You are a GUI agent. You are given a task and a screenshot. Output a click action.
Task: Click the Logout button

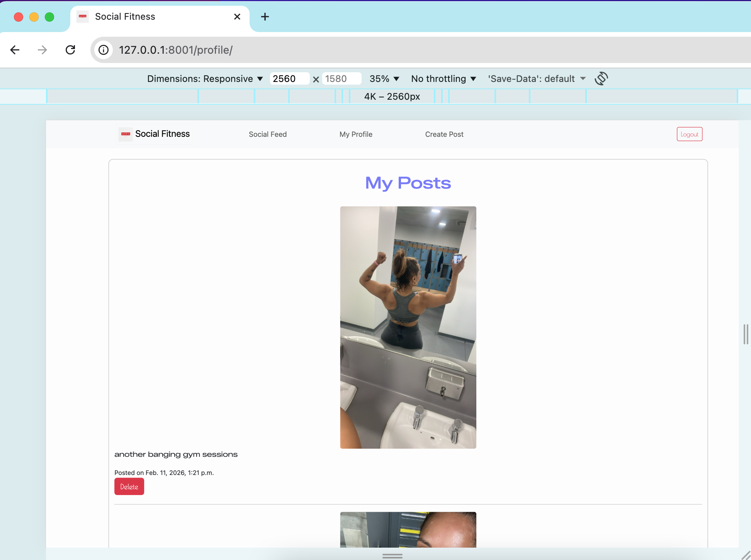[x=690, y=134]
